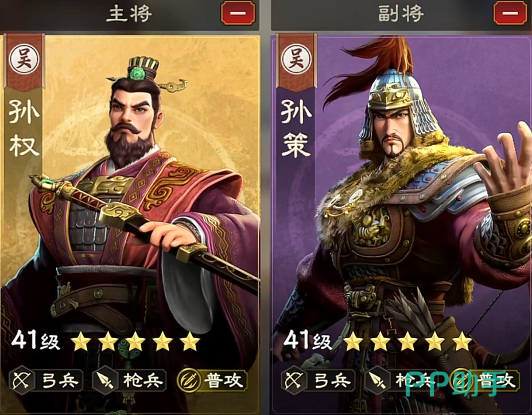Tap 孙权's 普攻 skill icon
This screenshot has height=415, width=532.
click(x=189, y=381)
